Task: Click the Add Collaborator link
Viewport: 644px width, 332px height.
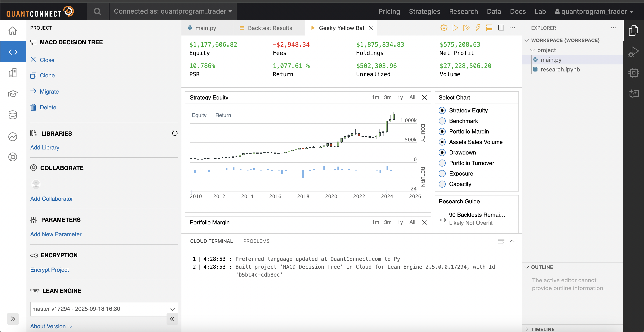Action: point(51,199)
